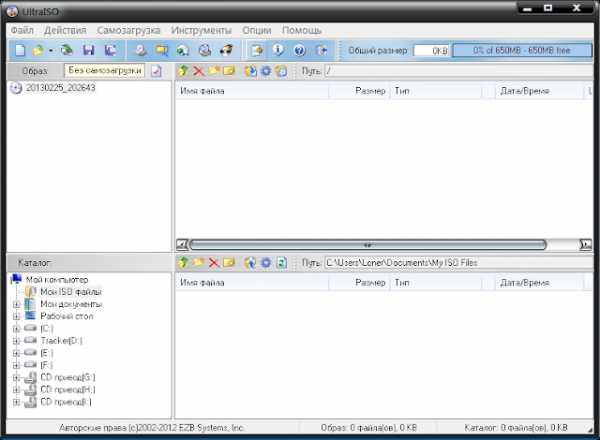The width and height of the screenshot is (600, 440).
Task: Click the Open CD/DVD green disc icon
Action: coord(67,50)
